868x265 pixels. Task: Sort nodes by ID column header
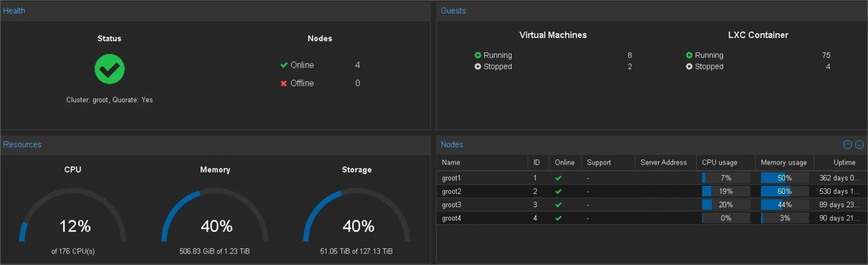(x=539, y=162)
